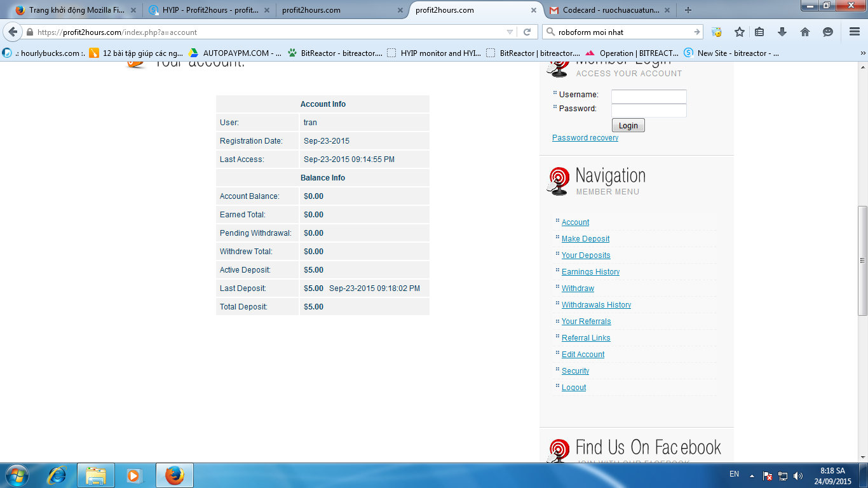Viewport: 868px width, 488px height.
Task: Close the 'Trang khởi động Mozilla' tab
Action: 133,10
